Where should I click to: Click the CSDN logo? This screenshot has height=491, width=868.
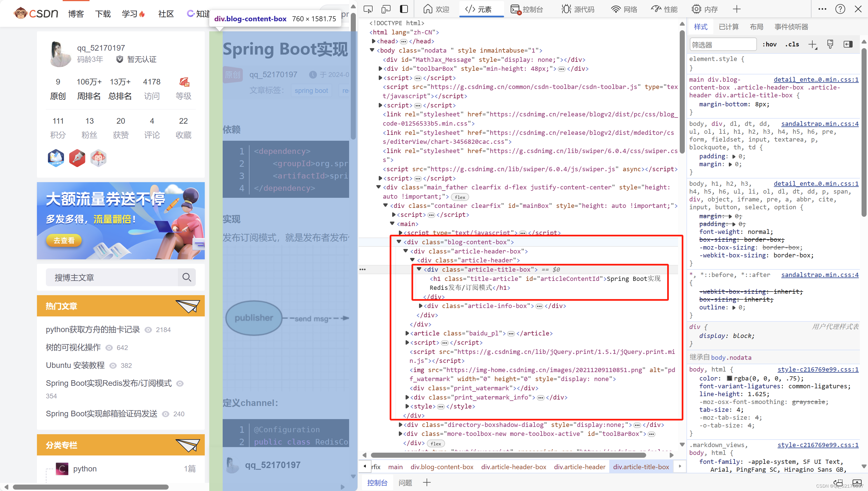tap(36, 13)
